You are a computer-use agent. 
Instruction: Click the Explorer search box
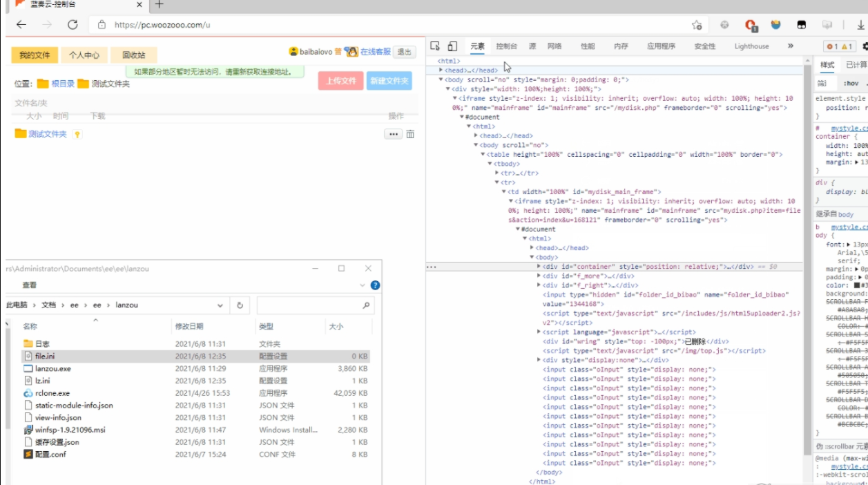[x=316, y=305]
